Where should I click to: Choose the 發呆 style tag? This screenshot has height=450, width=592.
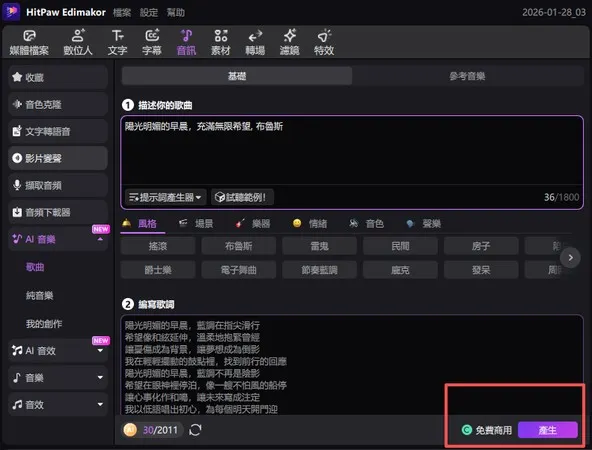tap(481, 270)
